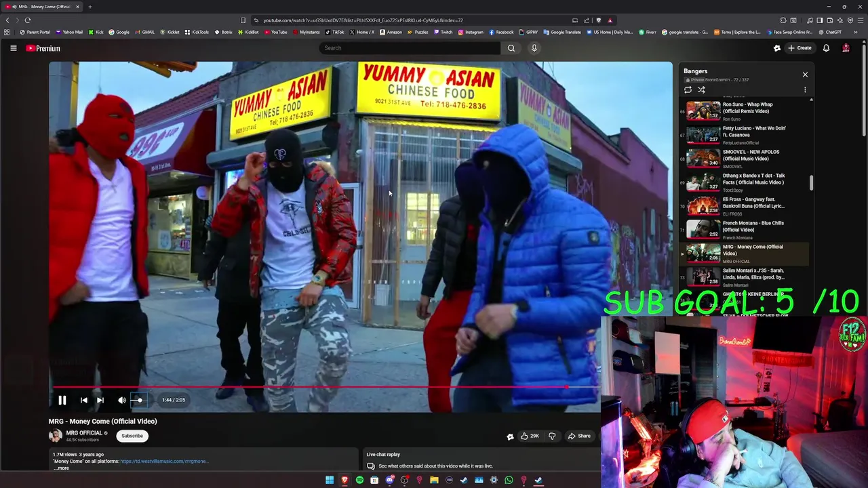Click the Share button
This screenshot has height=488, width=868.
(x=580, y=436)
